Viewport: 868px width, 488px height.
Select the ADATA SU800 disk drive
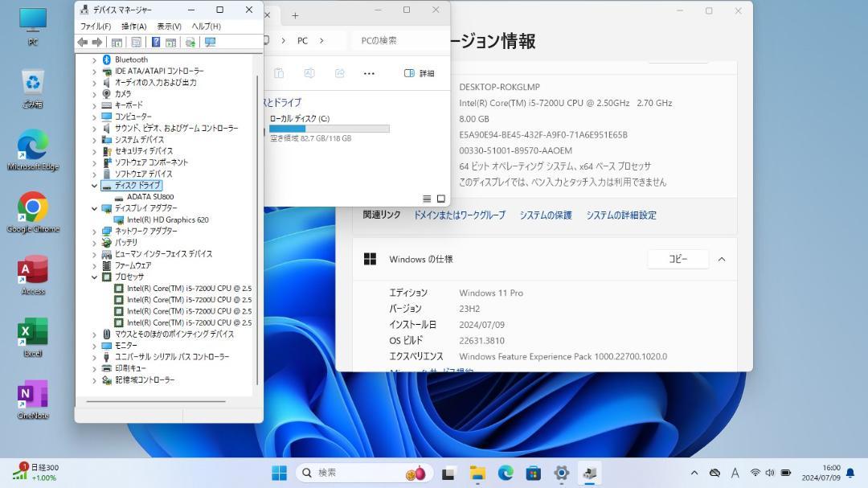click(x=150, y=197)
